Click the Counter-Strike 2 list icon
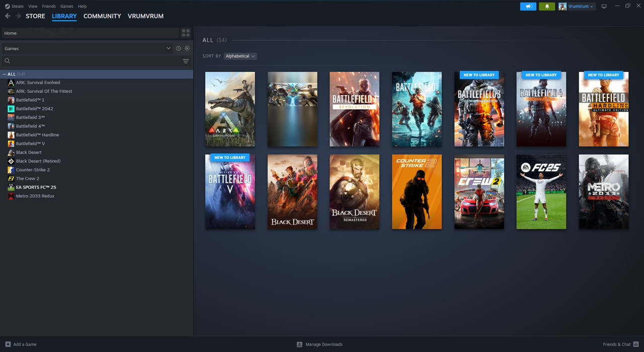Image resolution: width=644 pixels, height=352 pixels. click(11, 170)
